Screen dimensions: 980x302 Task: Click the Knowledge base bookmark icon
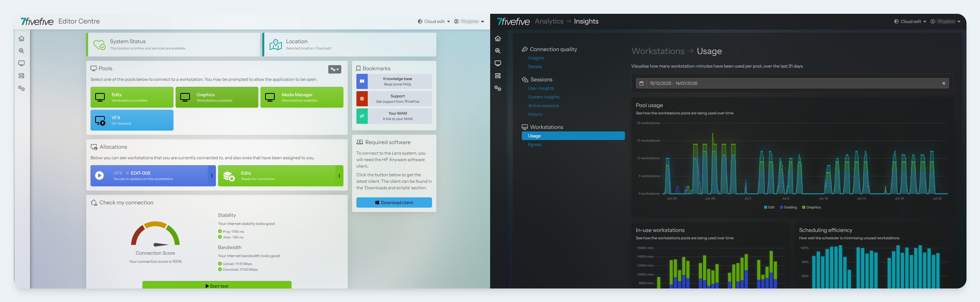[x=362, y=81]
